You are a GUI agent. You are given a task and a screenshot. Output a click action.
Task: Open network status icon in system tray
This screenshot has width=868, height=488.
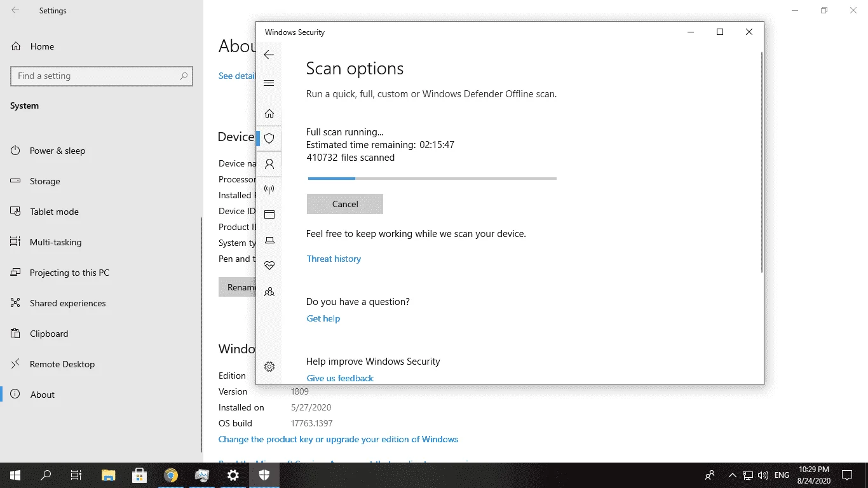point(748,475)
